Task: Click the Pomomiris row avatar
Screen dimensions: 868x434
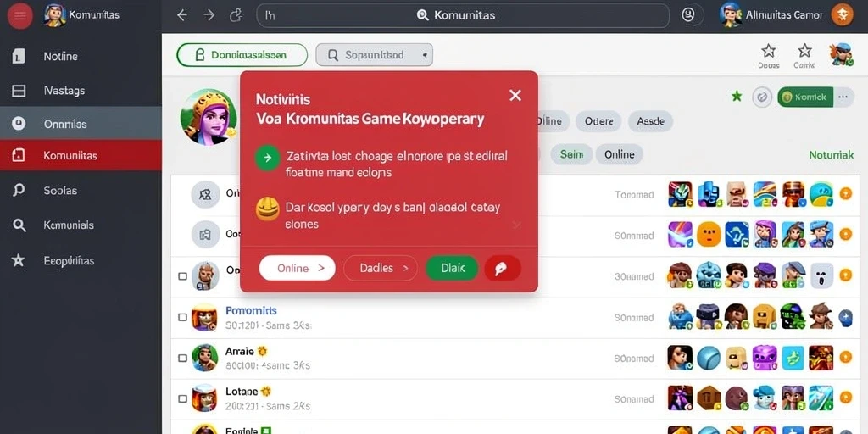Action: [204, 317]
